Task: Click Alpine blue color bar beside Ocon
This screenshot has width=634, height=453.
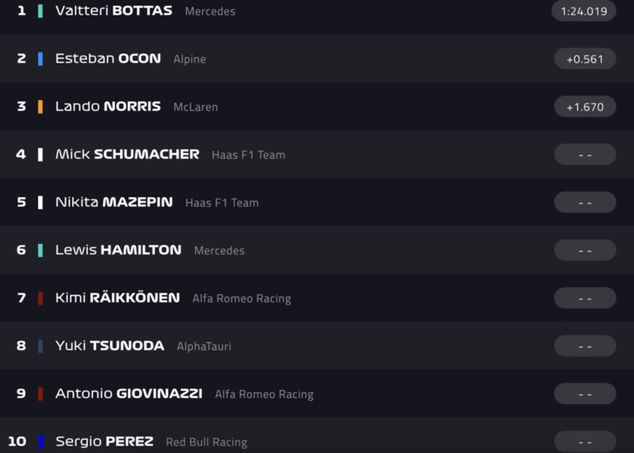Action: [40, 59]
